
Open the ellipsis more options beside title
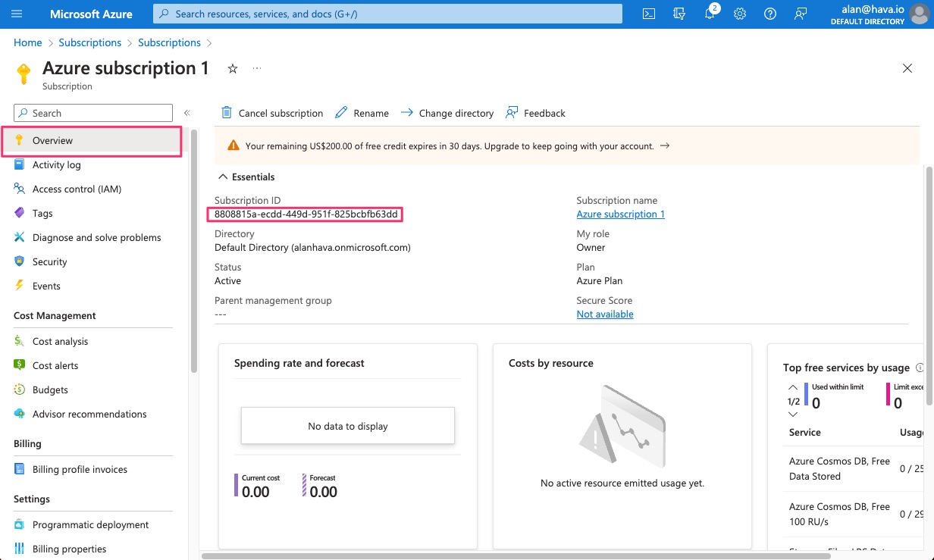coord(257,69)
